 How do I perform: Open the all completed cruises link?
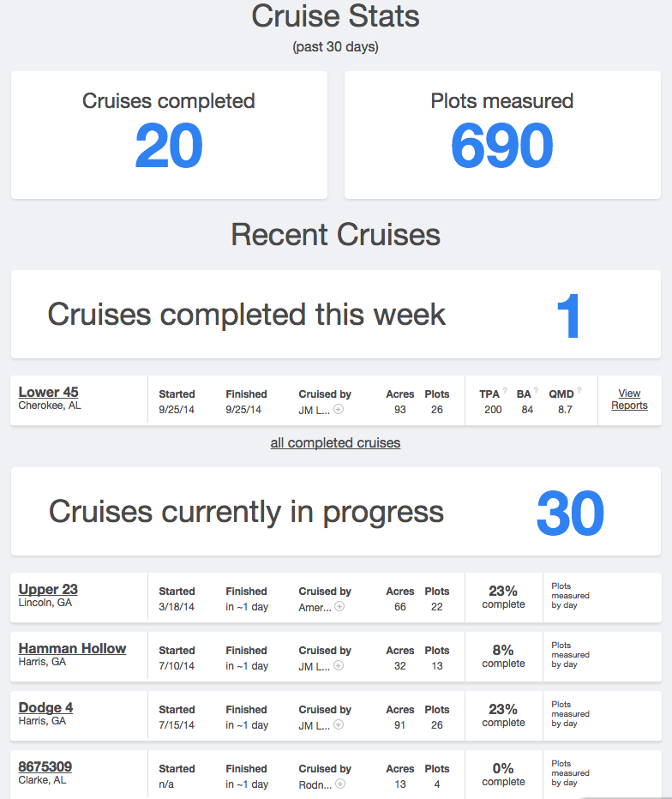click(x=335, y=443)
